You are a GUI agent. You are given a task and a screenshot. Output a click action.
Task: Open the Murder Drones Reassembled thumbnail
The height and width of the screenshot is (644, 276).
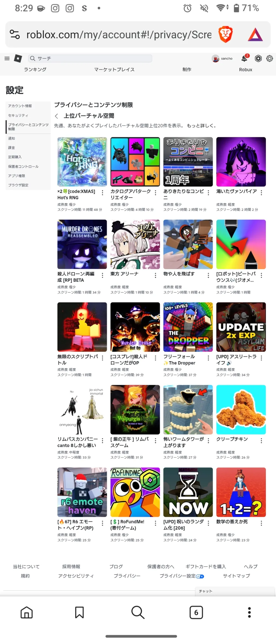82,244
